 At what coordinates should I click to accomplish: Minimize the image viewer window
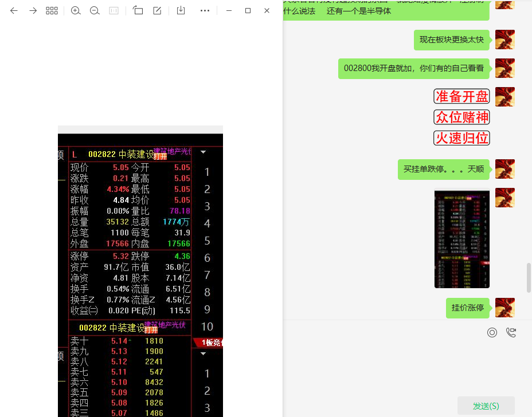click(229, 11)
